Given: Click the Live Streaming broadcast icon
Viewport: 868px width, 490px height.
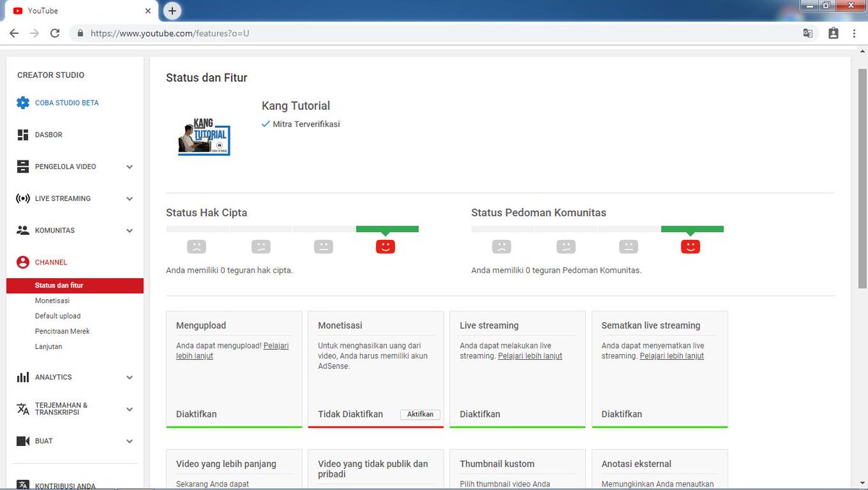Looking at the screenshot, I should click(x=22, y=198).
